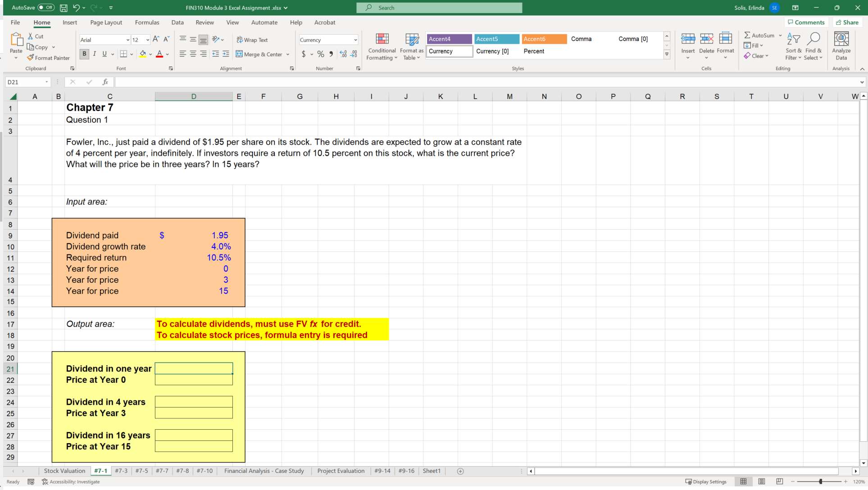Click the Increase Decimal icon
Viewport: 868px width, 490px height.
(343, 54)
